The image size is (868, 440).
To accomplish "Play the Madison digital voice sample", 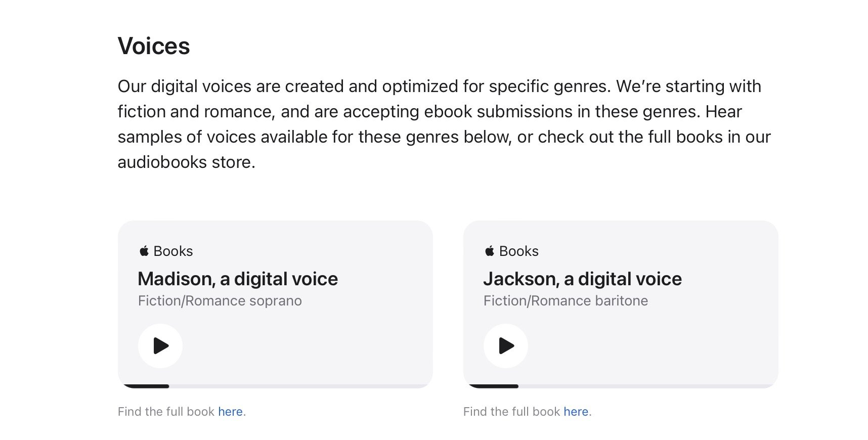I will [x=160, y=346].
